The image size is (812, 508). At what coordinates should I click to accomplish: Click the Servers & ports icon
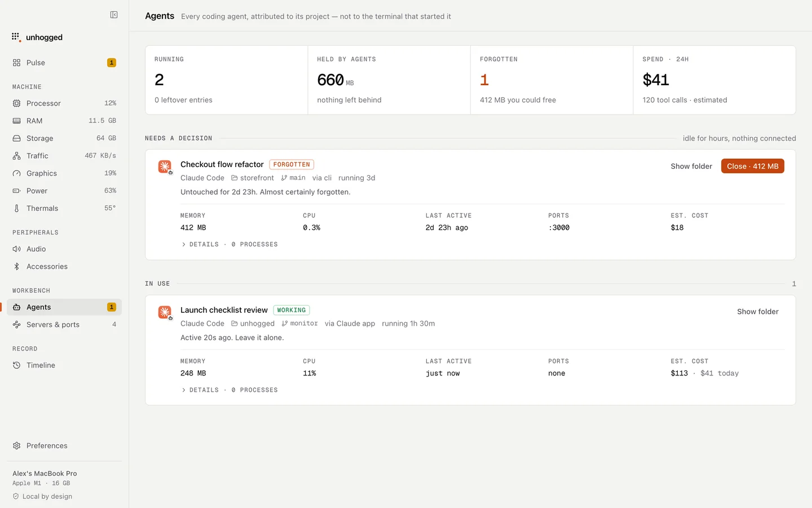tap(17, 325)
